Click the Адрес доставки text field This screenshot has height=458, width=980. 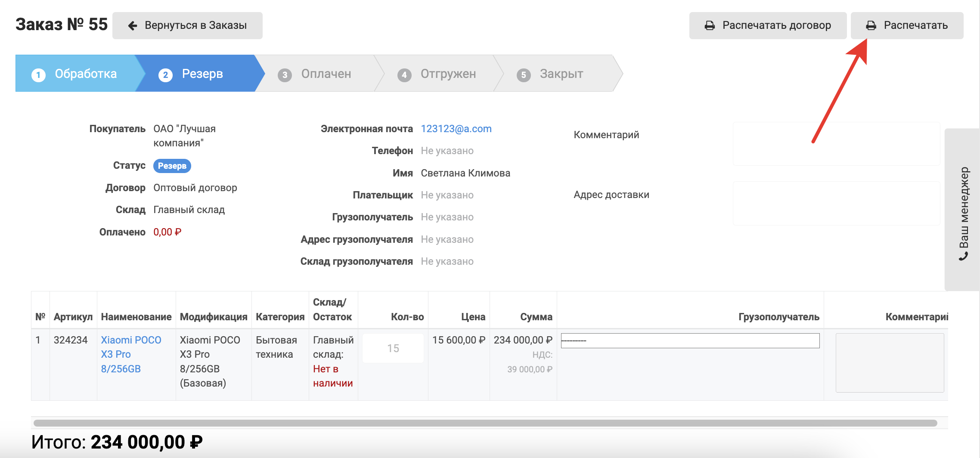[x=836, y=203]
